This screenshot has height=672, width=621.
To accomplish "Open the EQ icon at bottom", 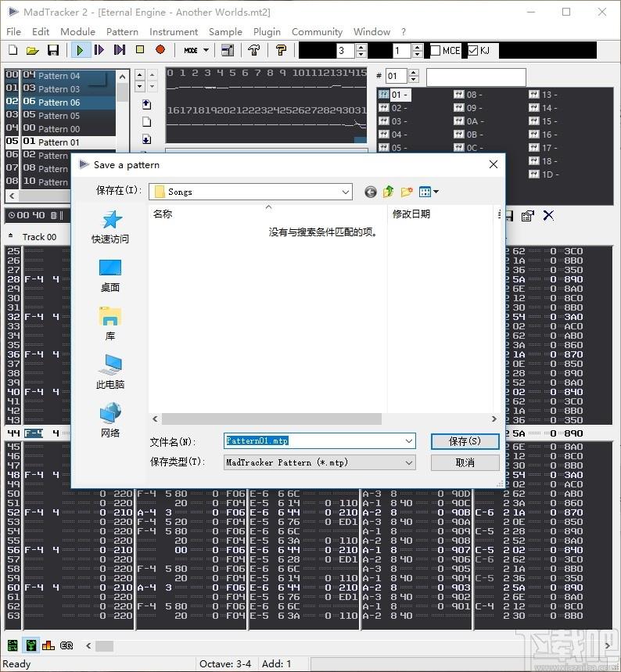I will [66, 645].
